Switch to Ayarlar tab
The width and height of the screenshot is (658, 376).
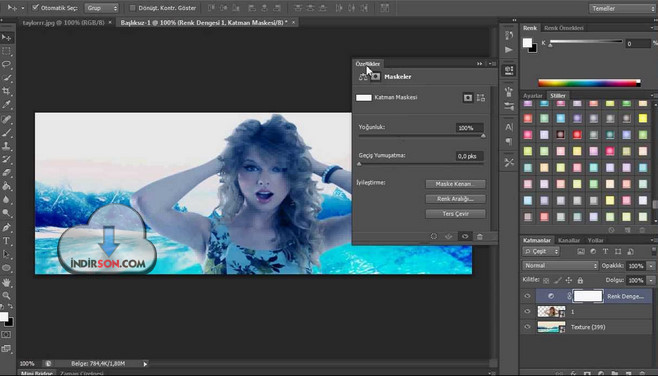(532, 96)
